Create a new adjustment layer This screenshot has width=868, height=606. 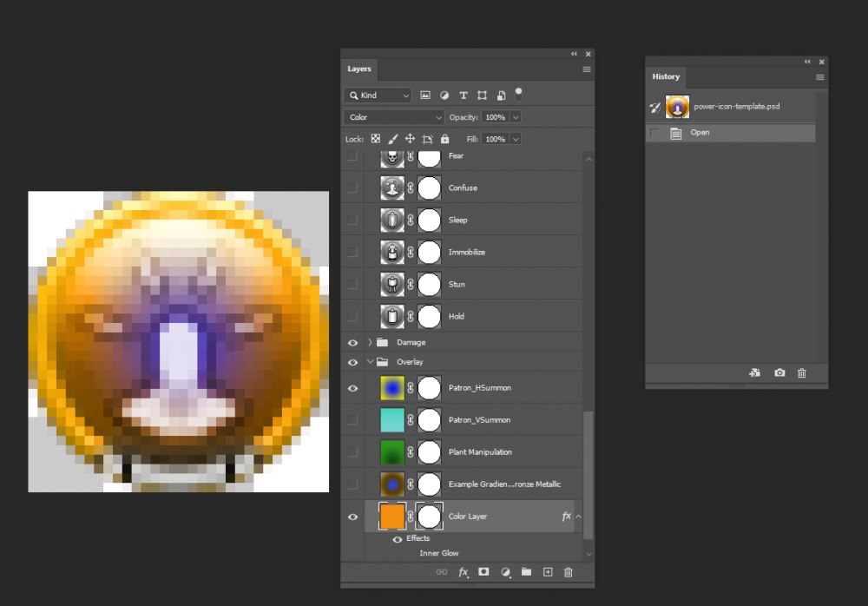pos(506,572)
